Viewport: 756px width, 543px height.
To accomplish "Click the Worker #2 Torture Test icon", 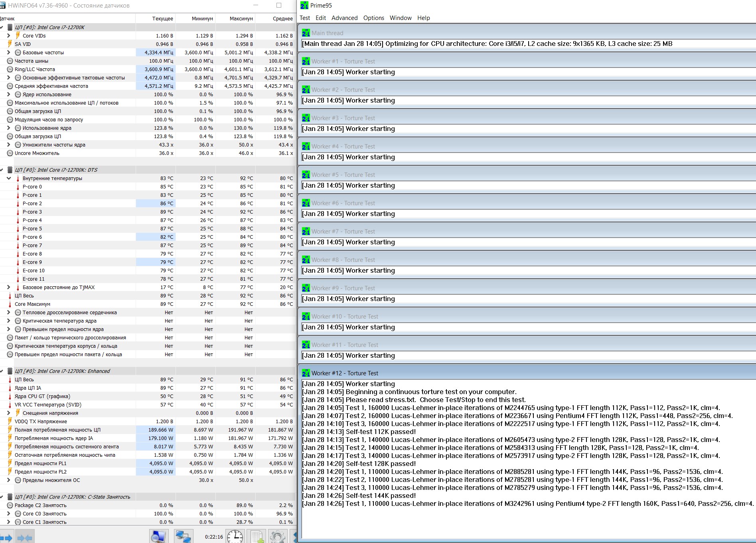I will click(x=306, y=89).
